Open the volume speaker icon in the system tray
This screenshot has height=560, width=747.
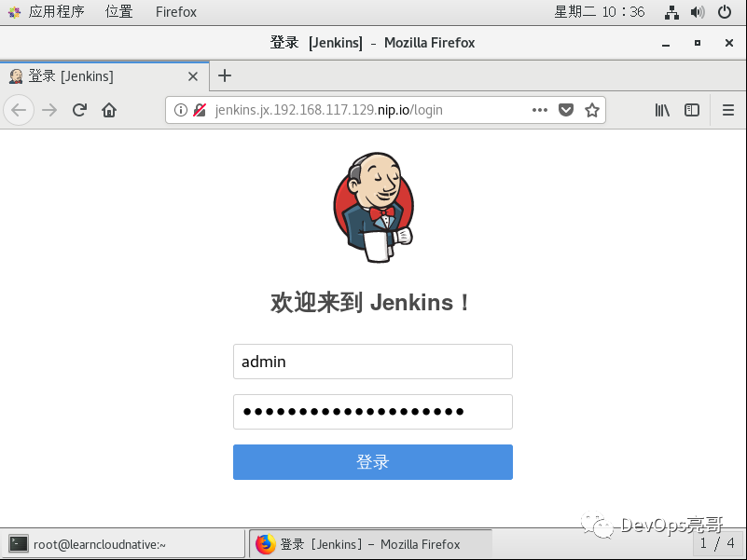point(698,12)
